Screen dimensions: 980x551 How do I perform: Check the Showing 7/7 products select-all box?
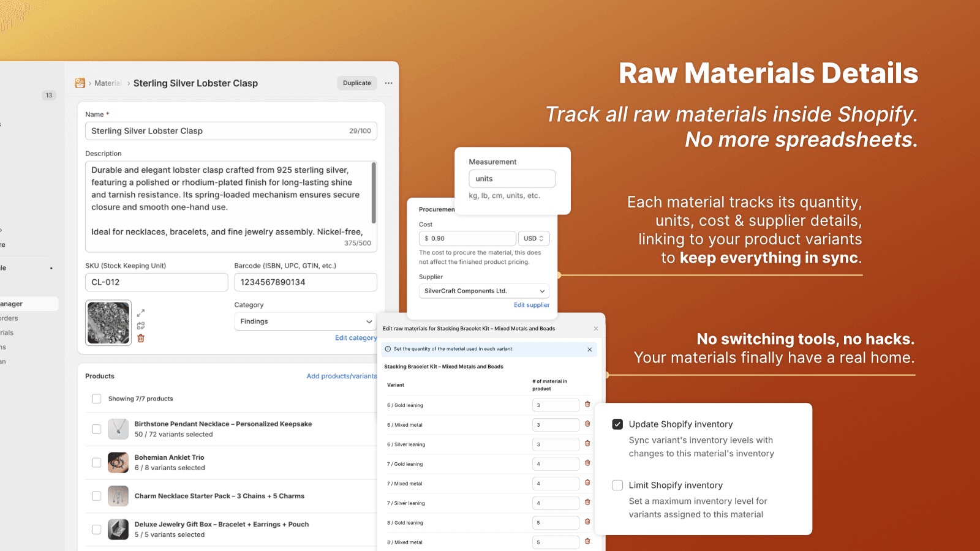pyautogui.click(x=96, y=399)
